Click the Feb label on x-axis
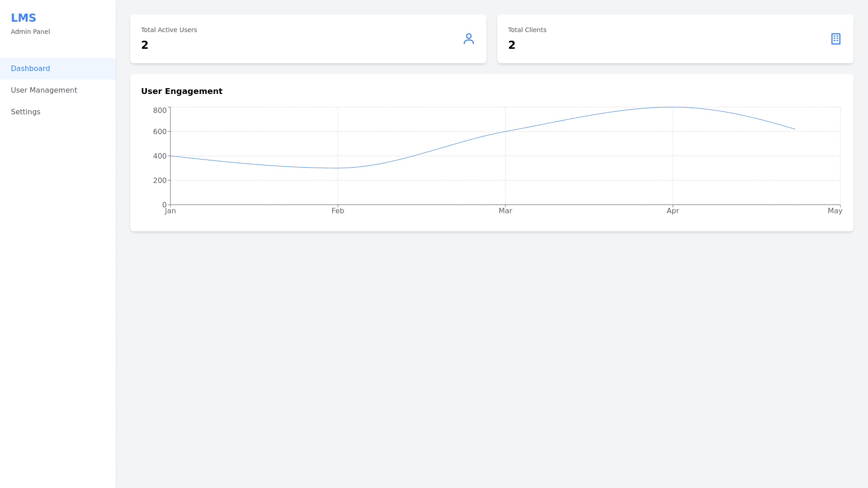This screenshot has height=488, width=868. point(338,211)
